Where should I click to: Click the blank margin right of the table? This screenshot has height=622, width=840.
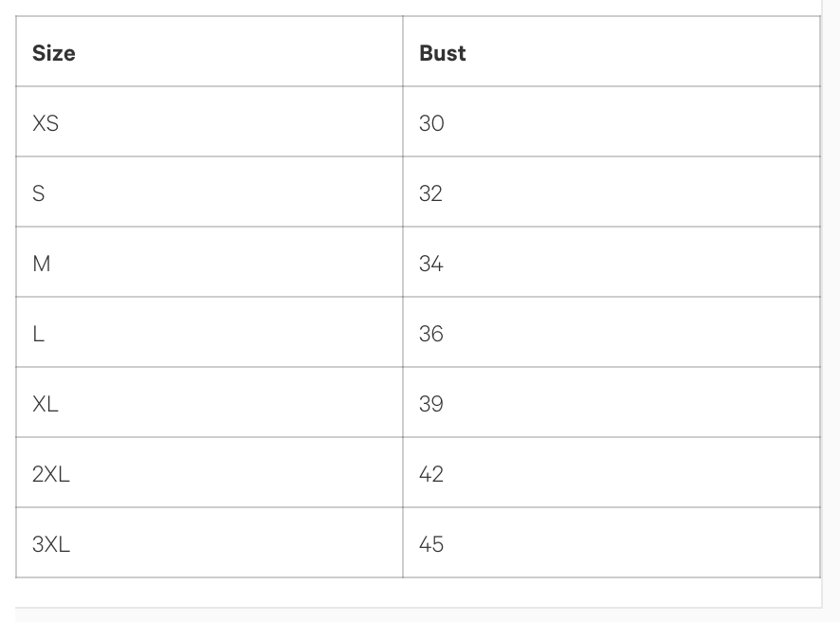(x=831, y=284)
